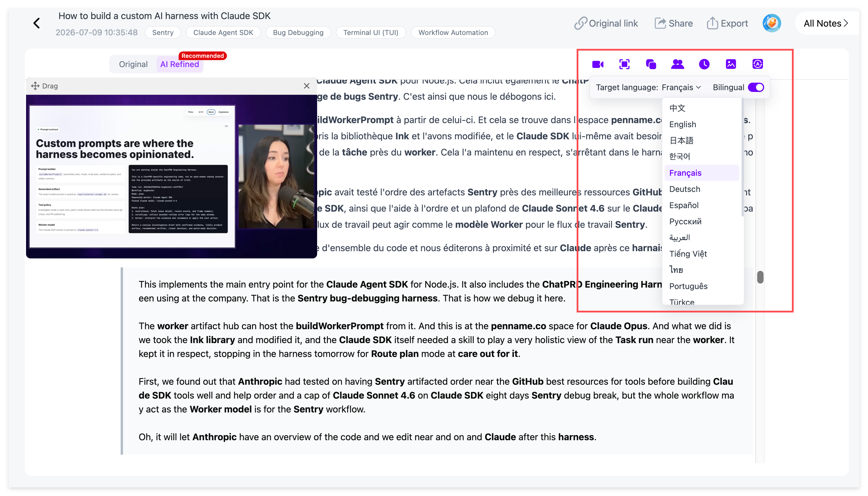Click the Drag handle of video panel
868x496 pixels.
44,86
